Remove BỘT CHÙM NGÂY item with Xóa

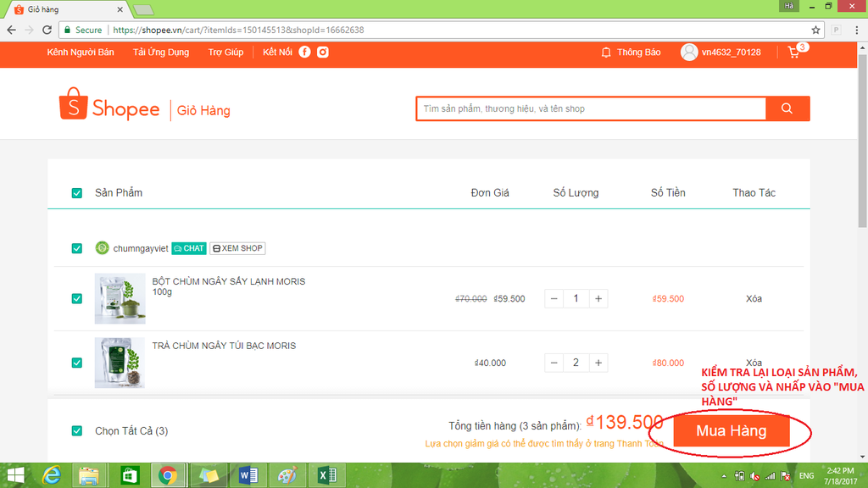point(754,299)
